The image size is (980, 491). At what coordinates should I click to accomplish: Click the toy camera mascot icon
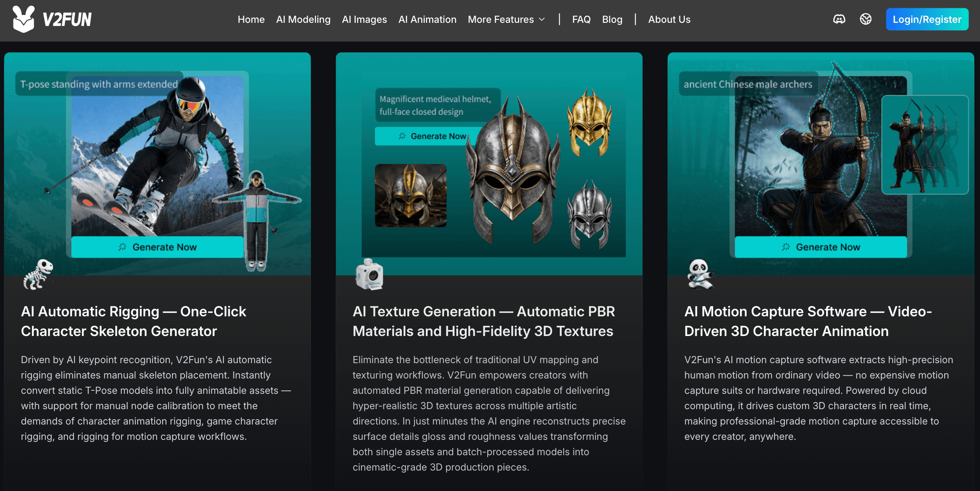[x=369, y=275]
